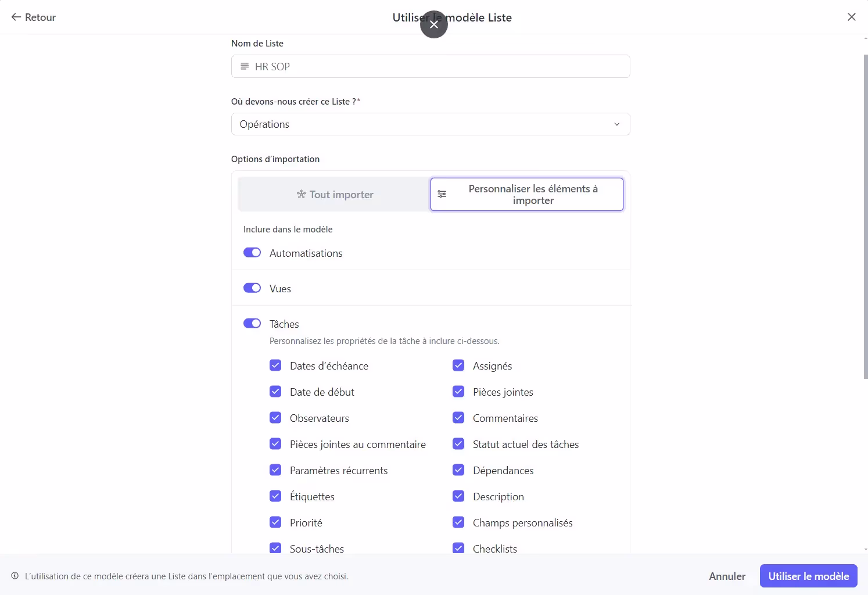868x595 pixels.
Task: Click the sliders icon on Personnaliser tab
Action: 443,193
